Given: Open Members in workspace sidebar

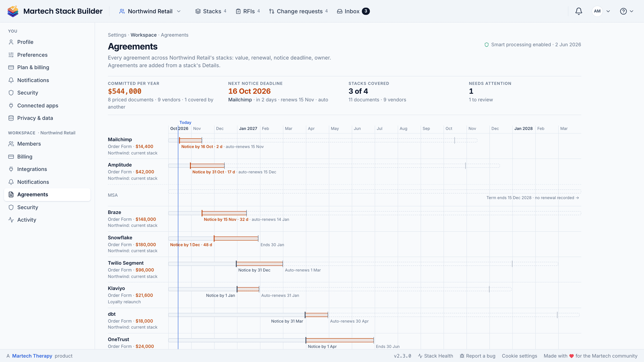Looking at the screenshot, I should click(47, 144).
